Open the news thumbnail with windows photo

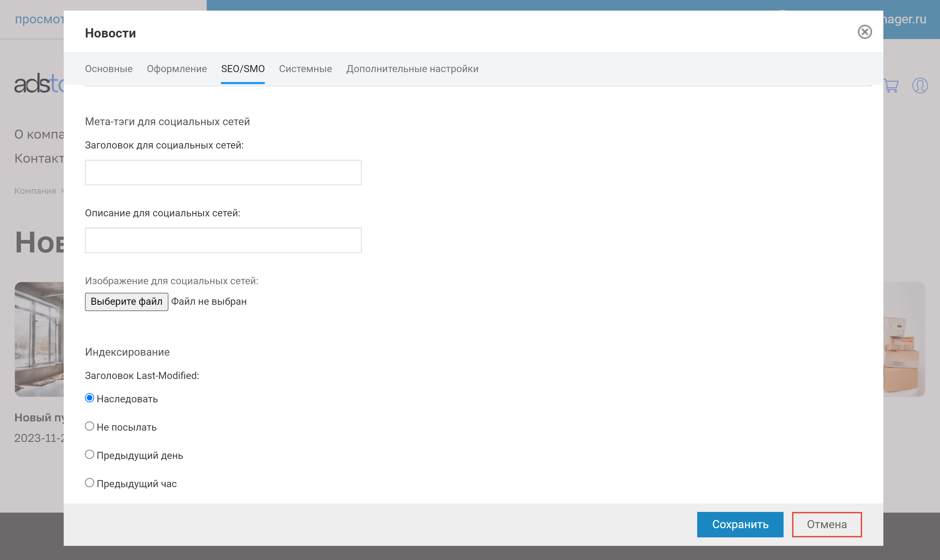pyautogui.click(x=39, y=339)
